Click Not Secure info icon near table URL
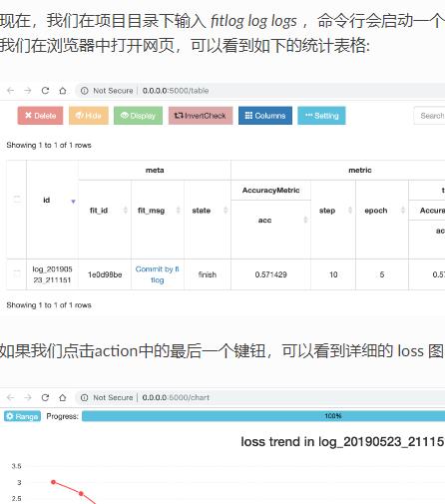Image resolution: width=445 pixels, height=504 pixels. (85, 91)
